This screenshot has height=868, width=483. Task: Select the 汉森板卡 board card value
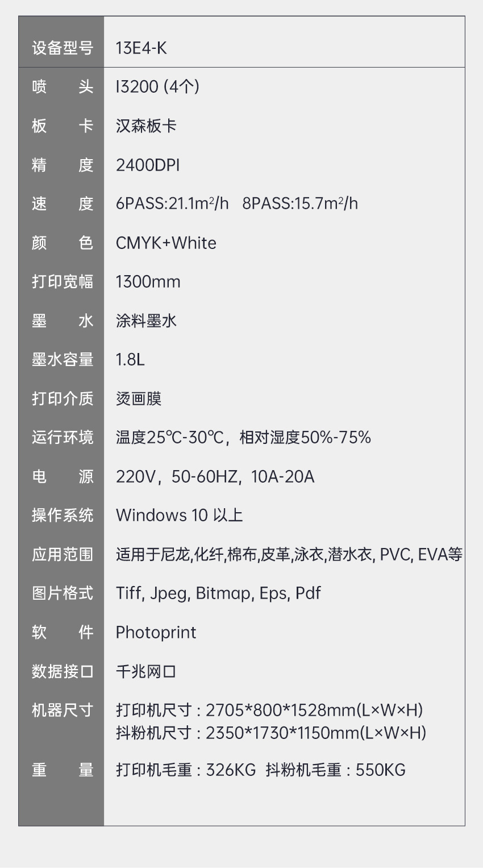pyautogui.click(x=146, y=126)
